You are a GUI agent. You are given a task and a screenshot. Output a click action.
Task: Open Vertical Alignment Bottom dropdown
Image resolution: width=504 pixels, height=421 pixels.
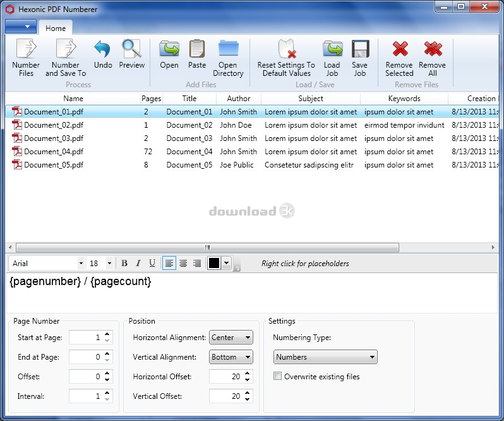[231, 357]
